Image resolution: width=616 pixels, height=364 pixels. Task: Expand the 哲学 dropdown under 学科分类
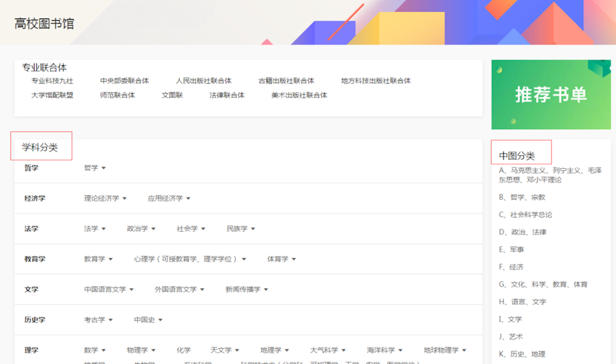click(93, 166)
